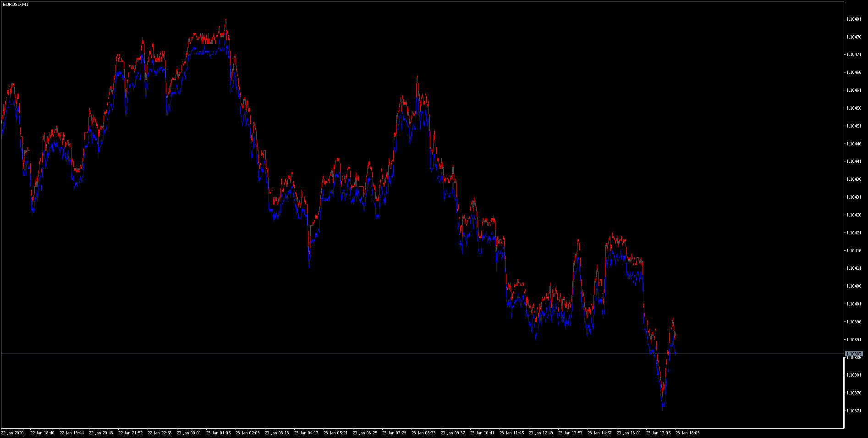Click price axis label 1.10426
The image size is (868, 438).
(x=854, y=215)
